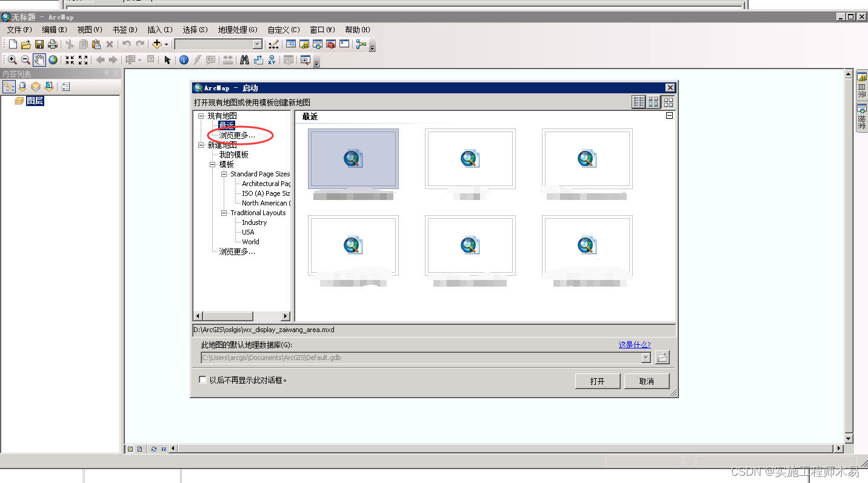Create a new map document

click(13, 44)
